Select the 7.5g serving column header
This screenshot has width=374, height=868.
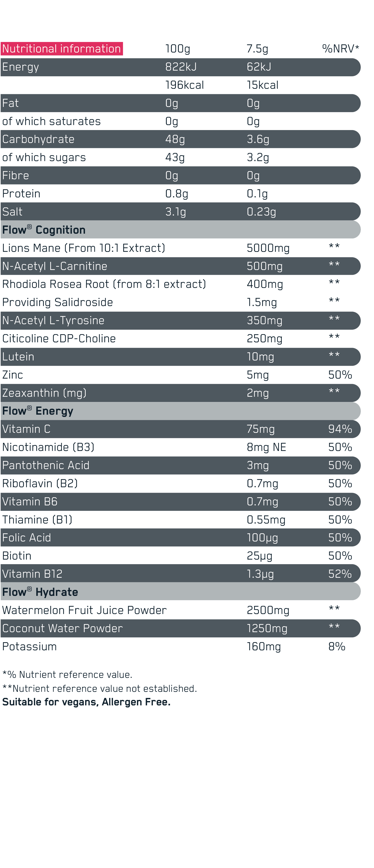tap(257, 49)
